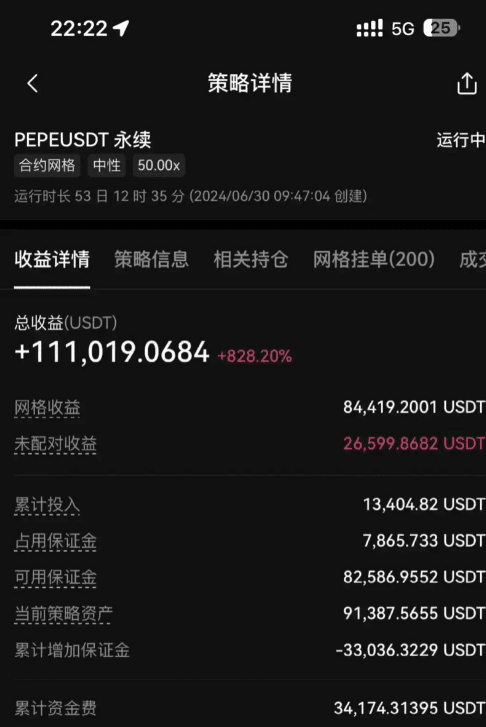Image resolution: width=486 pixels, height=727 pixels.
Task: Tap the 占用保证金 underlined label
Action: pyautogui.click(x=55, y=541)
